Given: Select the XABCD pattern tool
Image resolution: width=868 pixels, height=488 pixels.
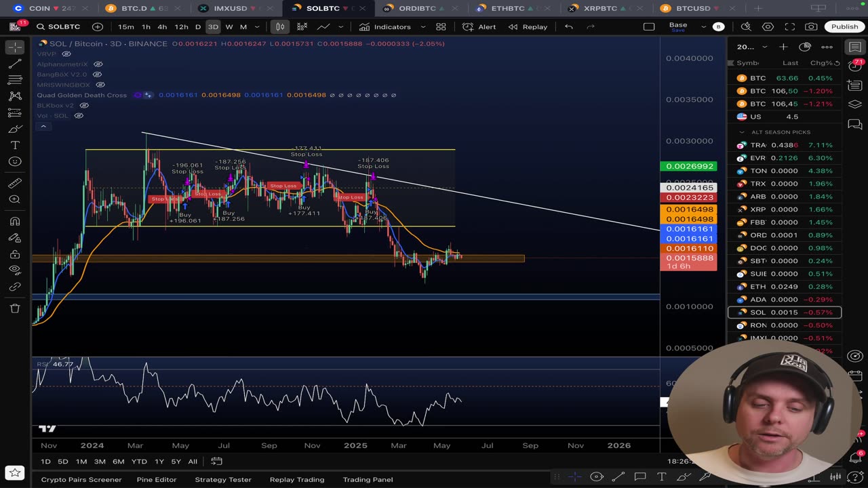Looking at the screenshot, I should pyautogui.click(x=14, y=96).
